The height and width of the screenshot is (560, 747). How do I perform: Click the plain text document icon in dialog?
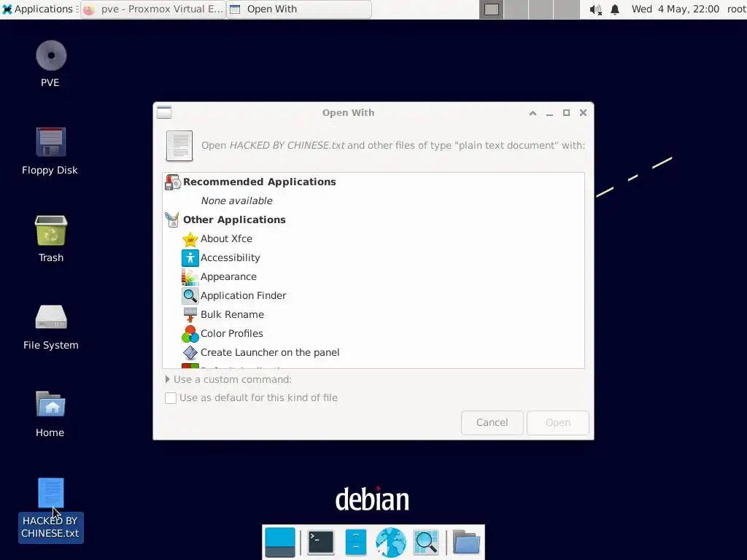tap(179, 146)
